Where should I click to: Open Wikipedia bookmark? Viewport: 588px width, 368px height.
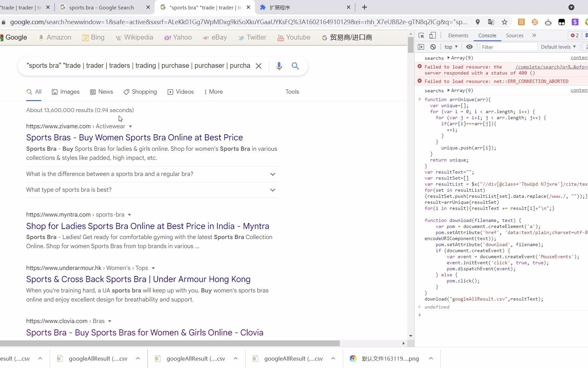coord(134,37)
